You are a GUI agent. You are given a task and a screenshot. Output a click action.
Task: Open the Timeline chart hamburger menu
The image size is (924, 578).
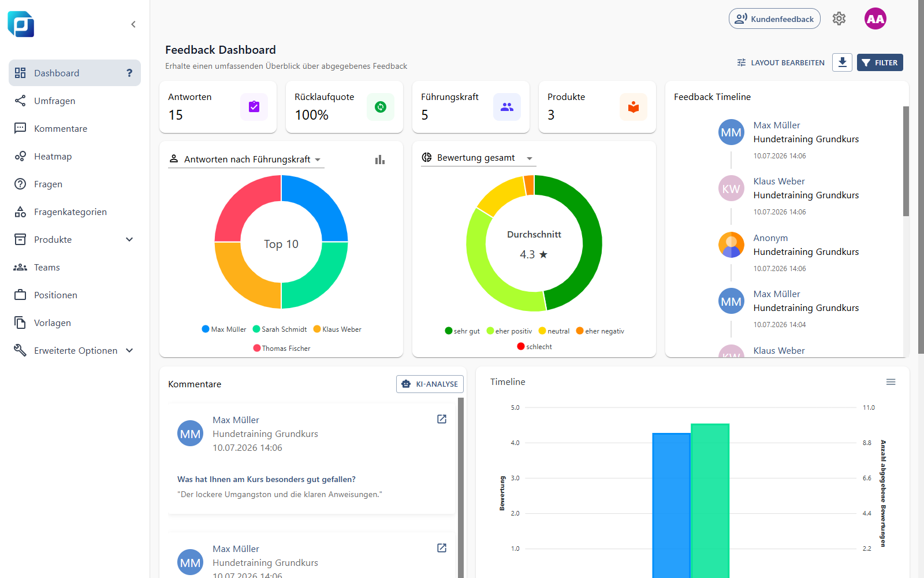coord(891,382)
